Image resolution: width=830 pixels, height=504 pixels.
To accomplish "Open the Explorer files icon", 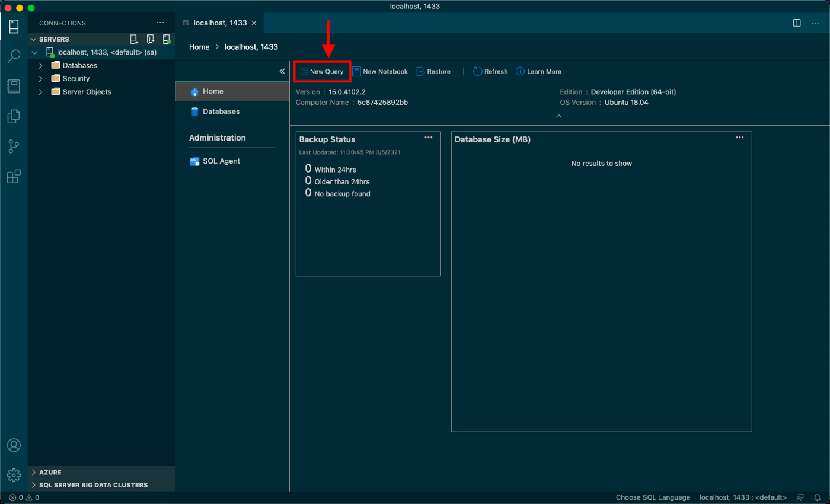I will tap(14, 116).
